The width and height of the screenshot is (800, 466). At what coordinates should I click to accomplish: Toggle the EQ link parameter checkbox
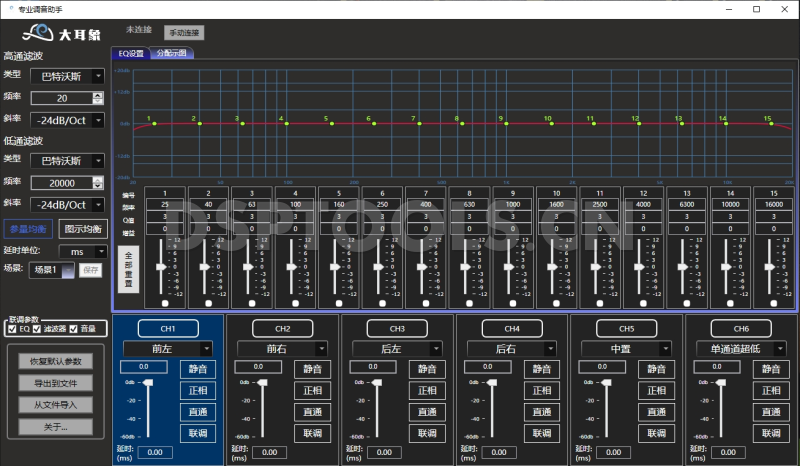(x=12, y=328)
